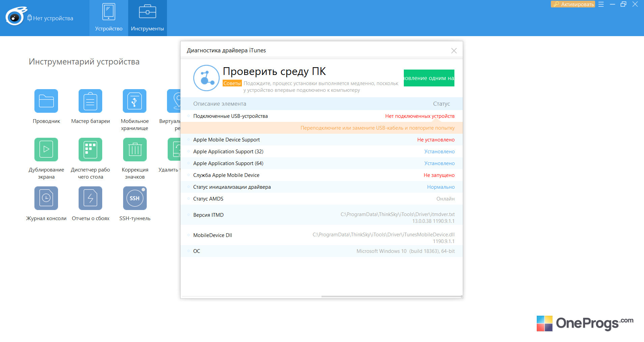Click the Нормально status value
The image size is (644, 342).
[x=441, y=187]
